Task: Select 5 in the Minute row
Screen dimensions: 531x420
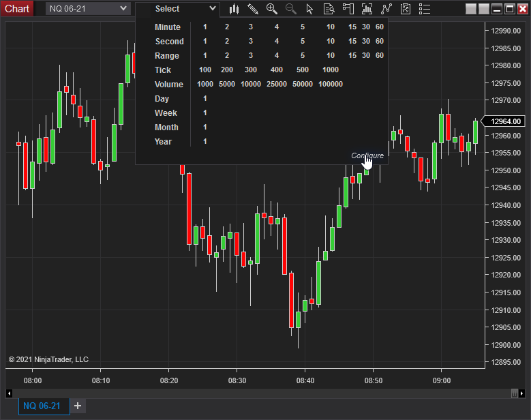Action: (x=303, y=27)
